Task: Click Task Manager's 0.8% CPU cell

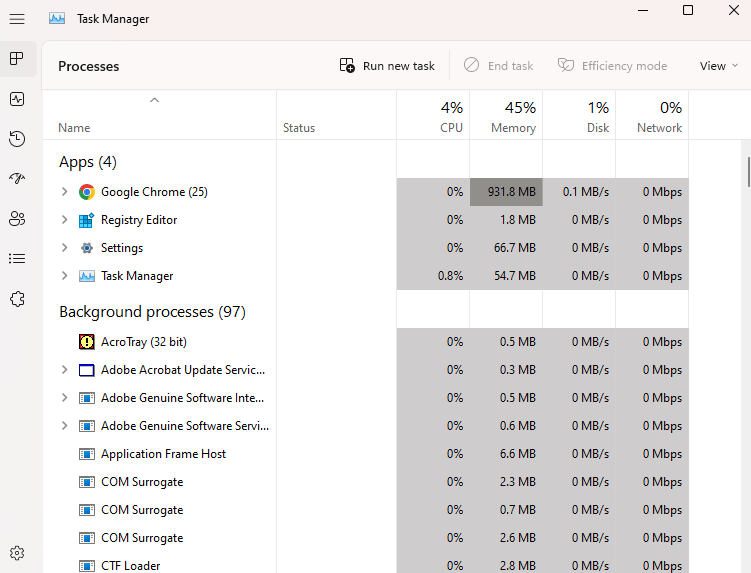Action: (433, 276)
